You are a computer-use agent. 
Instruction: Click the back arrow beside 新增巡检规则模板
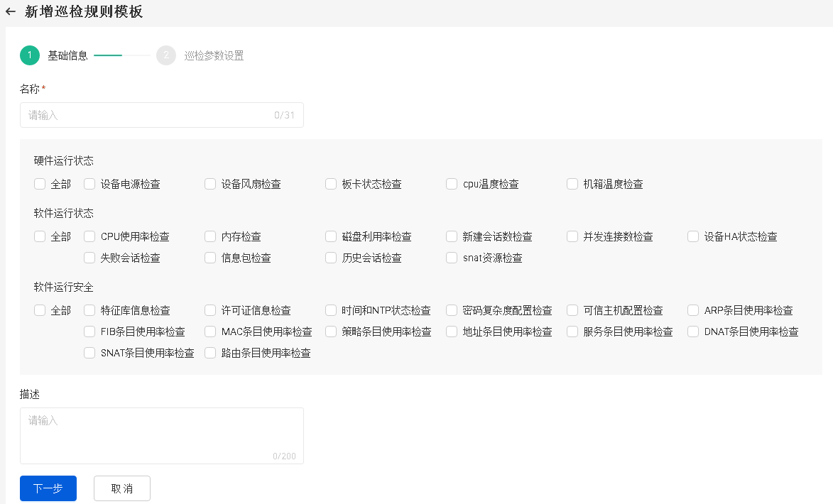coord(11,12)
